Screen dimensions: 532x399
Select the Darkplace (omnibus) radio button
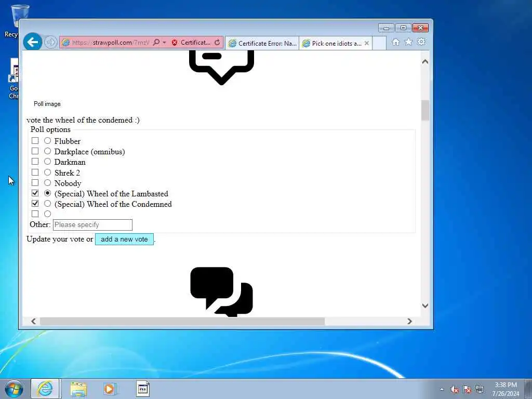[47, 151]
